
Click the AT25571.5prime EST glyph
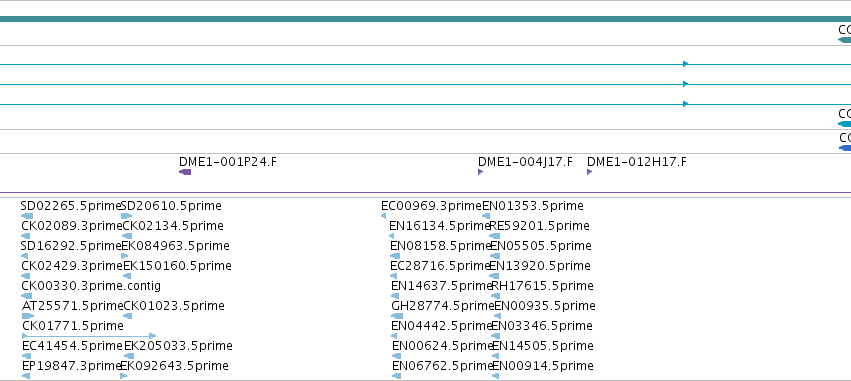(28, 316)
